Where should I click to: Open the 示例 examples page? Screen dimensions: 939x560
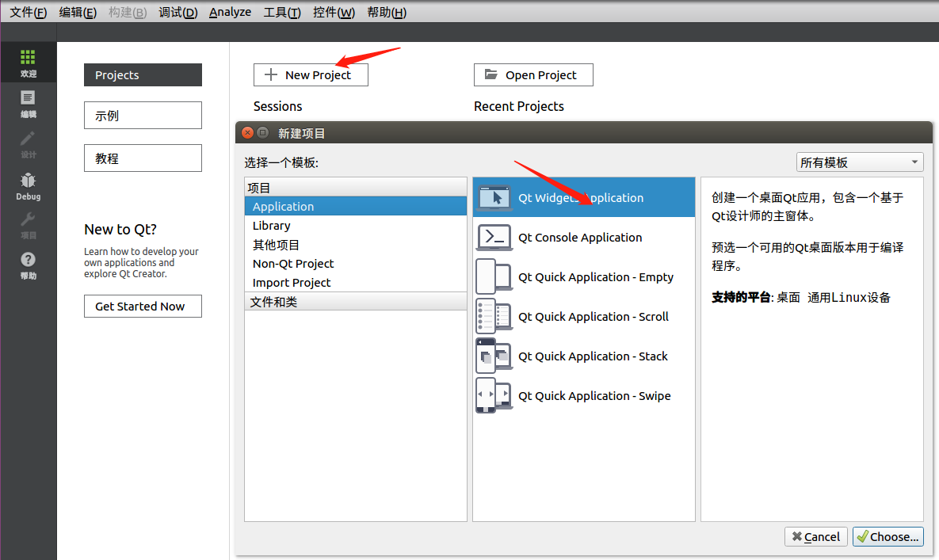tap(143, 115)
